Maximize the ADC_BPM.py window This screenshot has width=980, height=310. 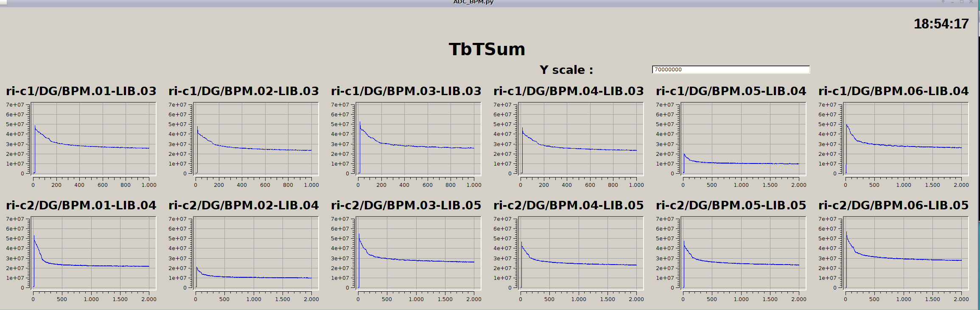pyautogui.click(x=962, y=2)
